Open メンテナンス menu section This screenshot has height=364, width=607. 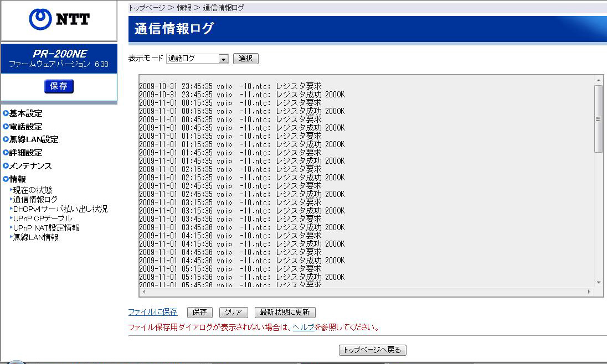pos(30,166)
